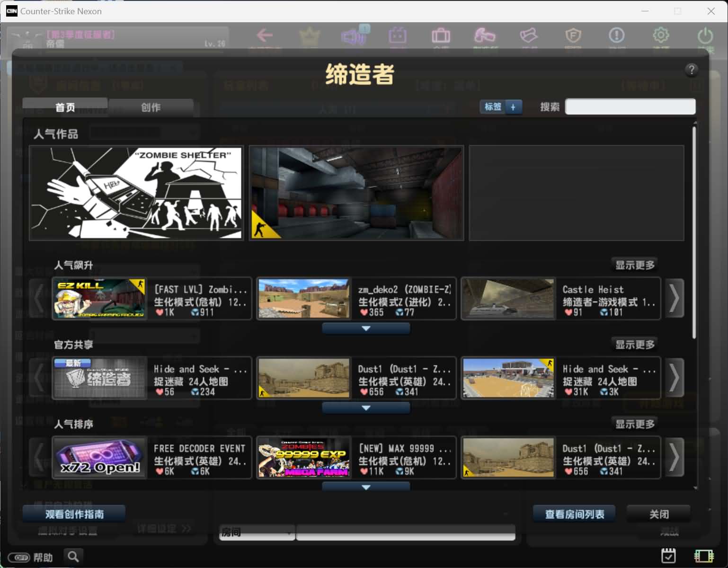Open the help question mark icon
Screen dimensions: 728x568
coord(692,70)
